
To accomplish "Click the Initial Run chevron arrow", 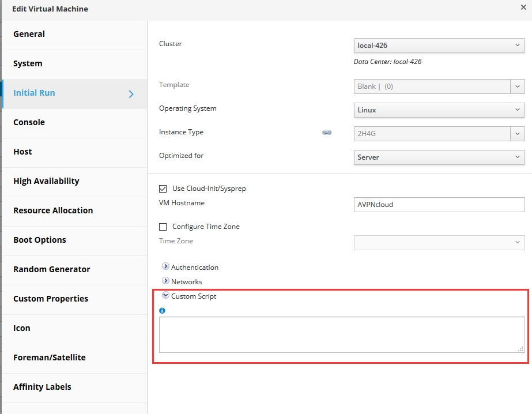I will [x=131, y=94].
